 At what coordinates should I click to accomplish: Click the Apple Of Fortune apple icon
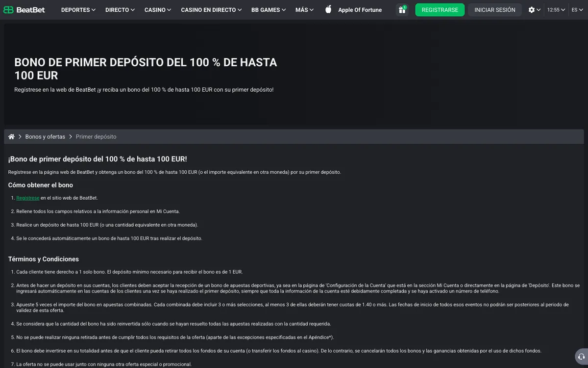point(328,9)
